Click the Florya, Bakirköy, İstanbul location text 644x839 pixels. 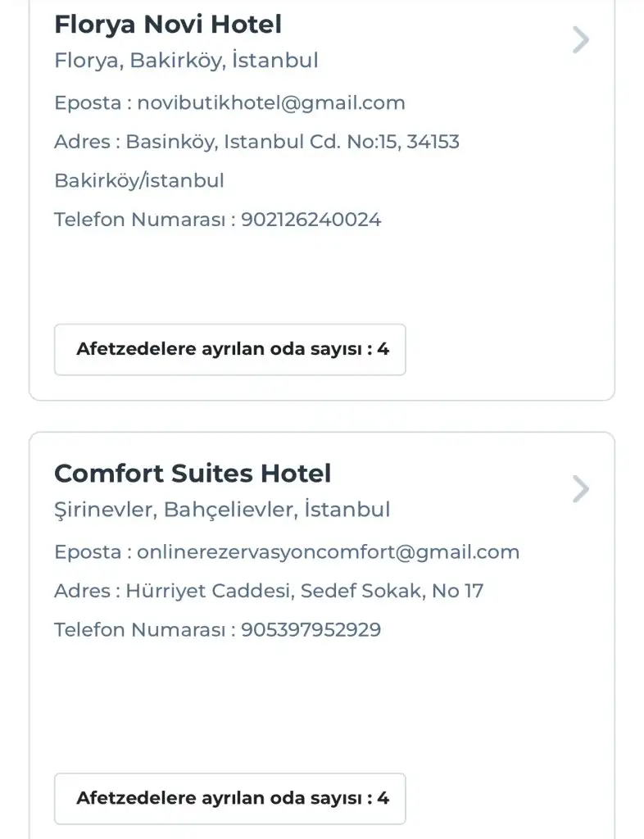pyautogui.click(x=186, y=61)
